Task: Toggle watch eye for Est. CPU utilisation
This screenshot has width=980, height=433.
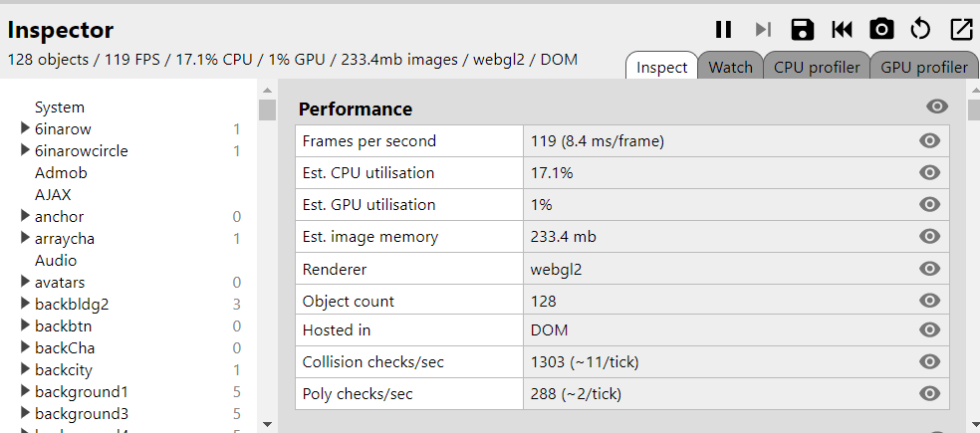Action: pyautogui.click(x=930, y=172)
